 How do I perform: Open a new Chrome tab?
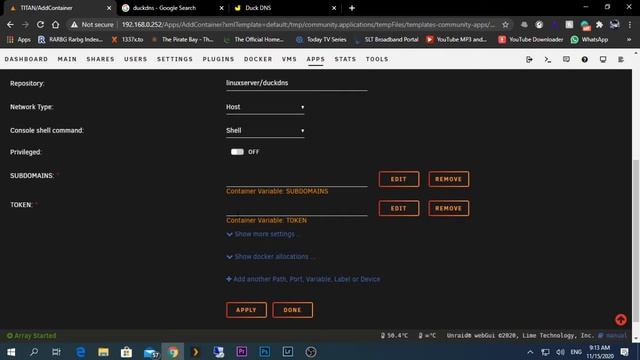pos(352,8)
